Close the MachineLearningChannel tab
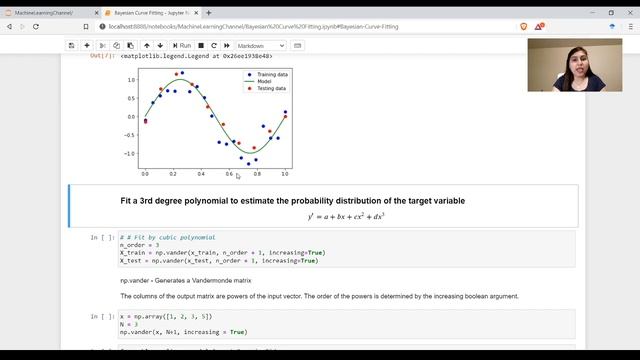The image size is (640, 360). 97,13
